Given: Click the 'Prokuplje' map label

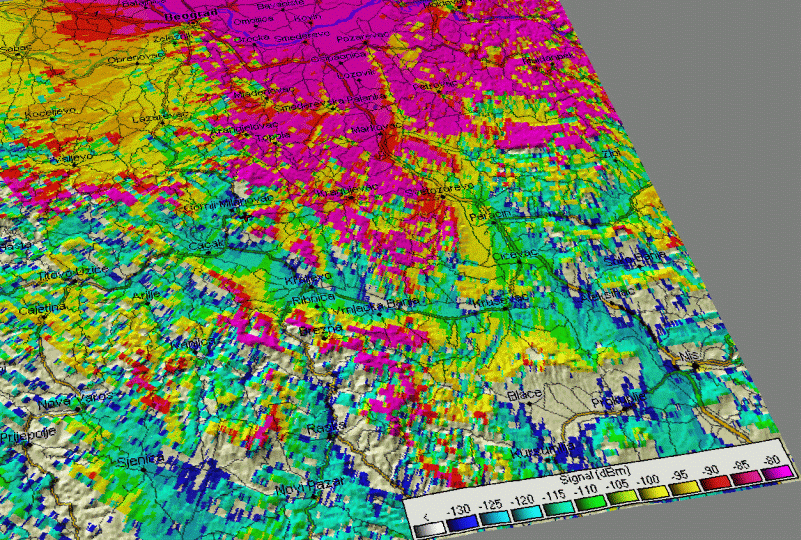Looking at the screenshot, I should (619, 400).
